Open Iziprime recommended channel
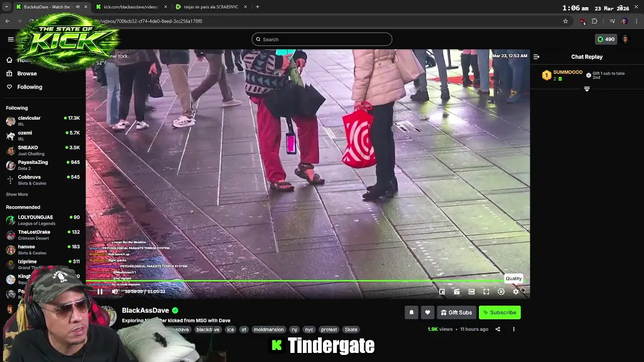The width and height of the screenshot is (644, 362). [x=43, y=264]
